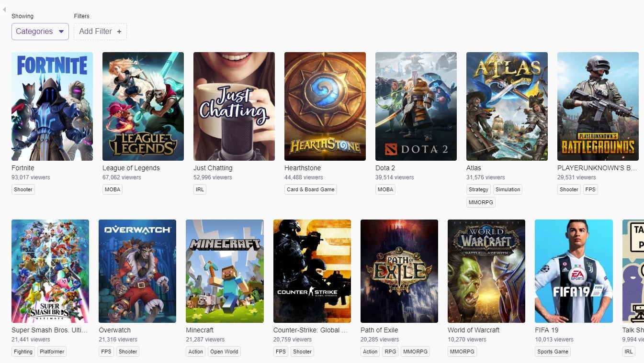Image resolution: width=644 pixels, height=363 pixels.
Task: Open the Dota 2 cover art
Action: click(416, 106)
